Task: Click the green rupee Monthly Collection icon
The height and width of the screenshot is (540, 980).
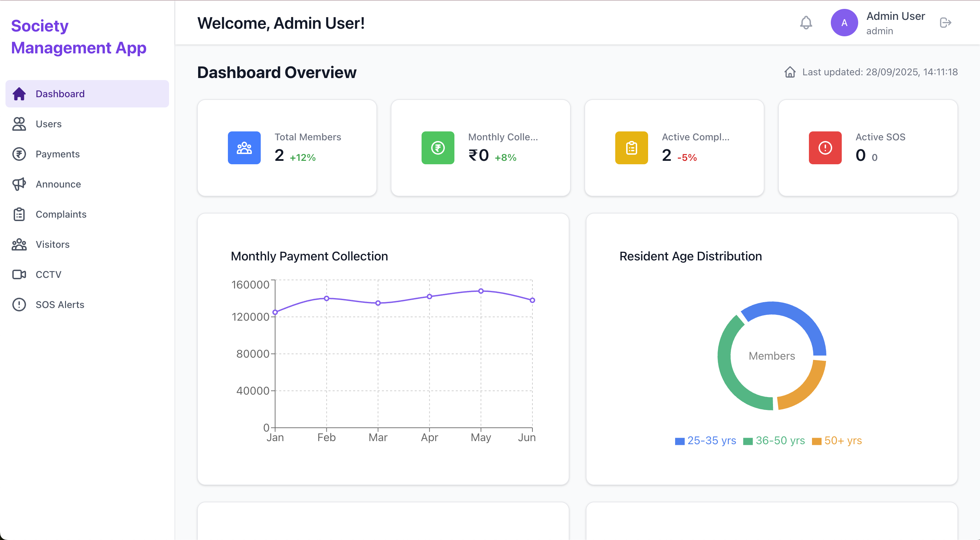Action: pos(438,147)
